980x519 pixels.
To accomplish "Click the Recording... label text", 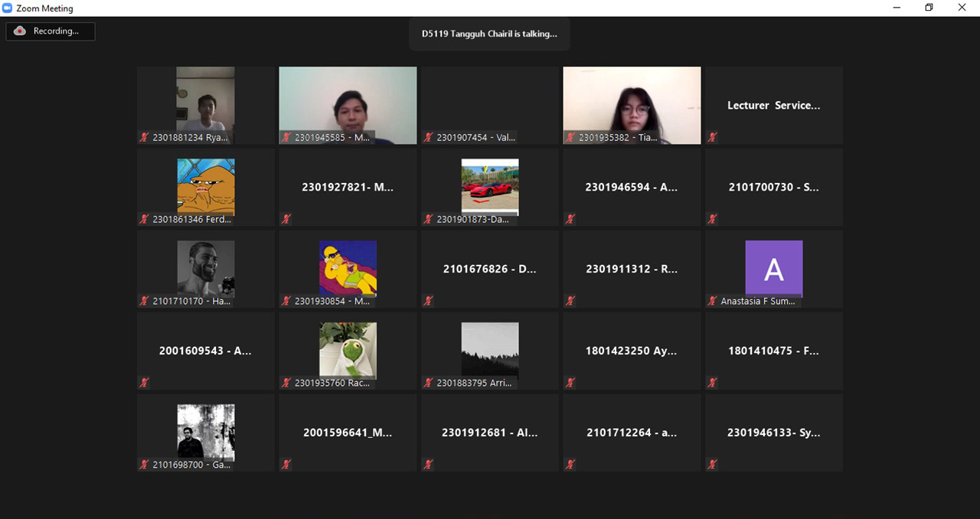I will point(56,31).
